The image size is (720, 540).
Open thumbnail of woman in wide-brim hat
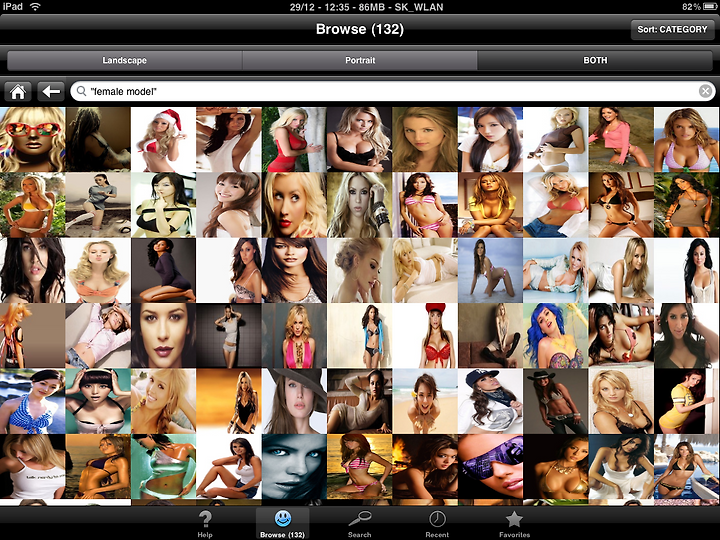coord(294,401)
